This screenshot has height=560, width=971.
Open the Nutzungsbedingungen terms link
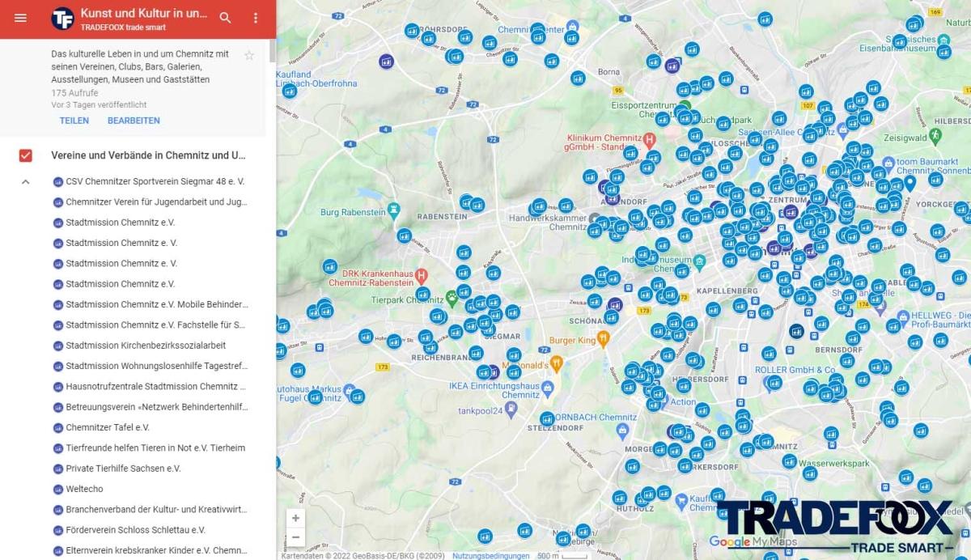490,556
